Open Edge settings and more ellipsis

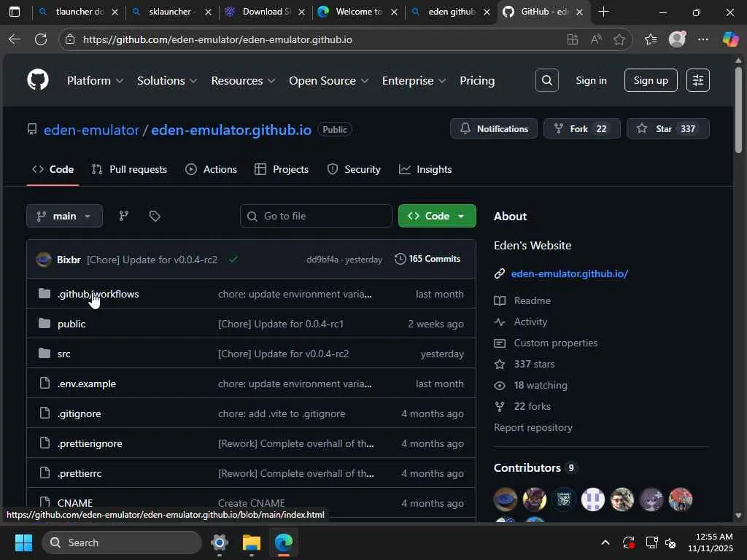703,39
